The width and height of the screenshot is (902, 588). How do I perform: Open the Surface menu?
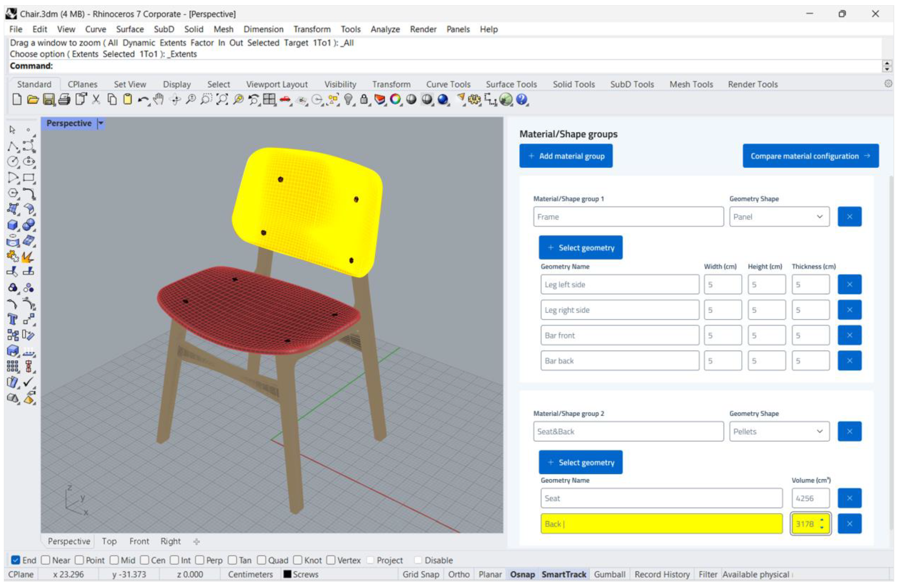(130, 29)
